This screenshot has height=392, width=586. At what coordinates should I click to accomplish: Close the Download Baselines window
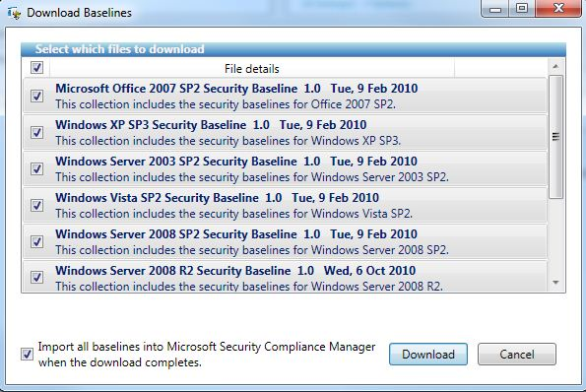(x=558, y=9)
